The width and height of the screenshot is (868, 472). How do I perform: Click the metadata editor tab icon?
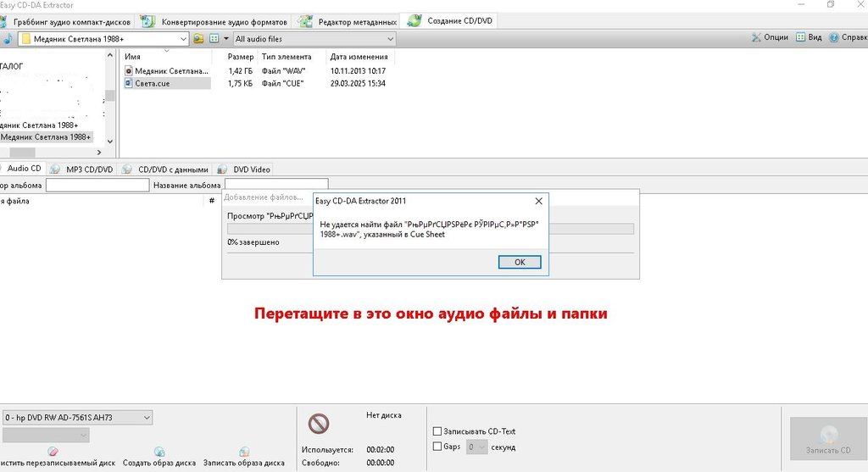pos(305,21)
